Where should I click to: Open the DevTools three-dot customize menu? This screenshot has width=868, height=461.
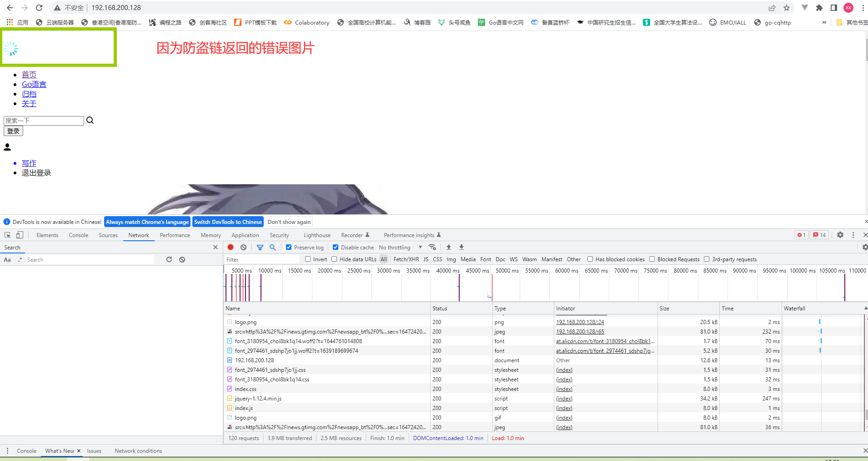(853, 235)
